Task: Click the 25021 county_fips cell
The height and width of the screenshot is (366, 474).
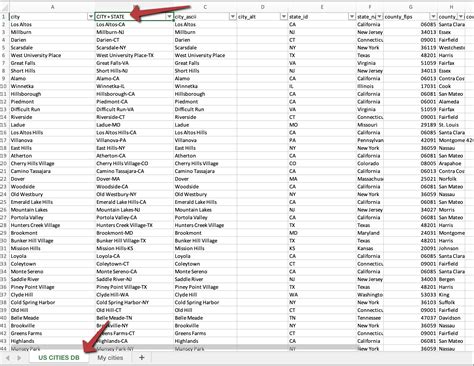Action: (410, 179)
